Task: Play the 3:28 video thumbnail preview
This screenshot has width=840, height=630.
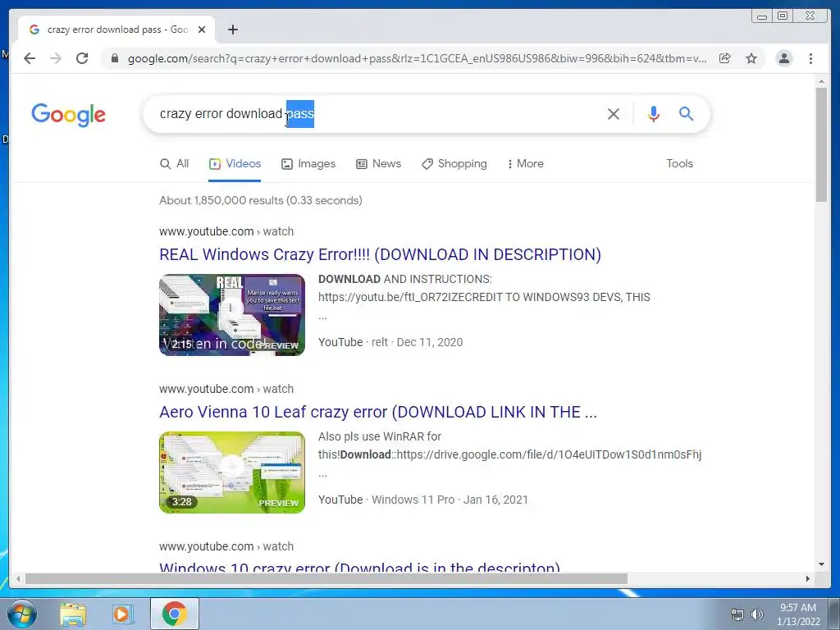Action: (232, 472)
